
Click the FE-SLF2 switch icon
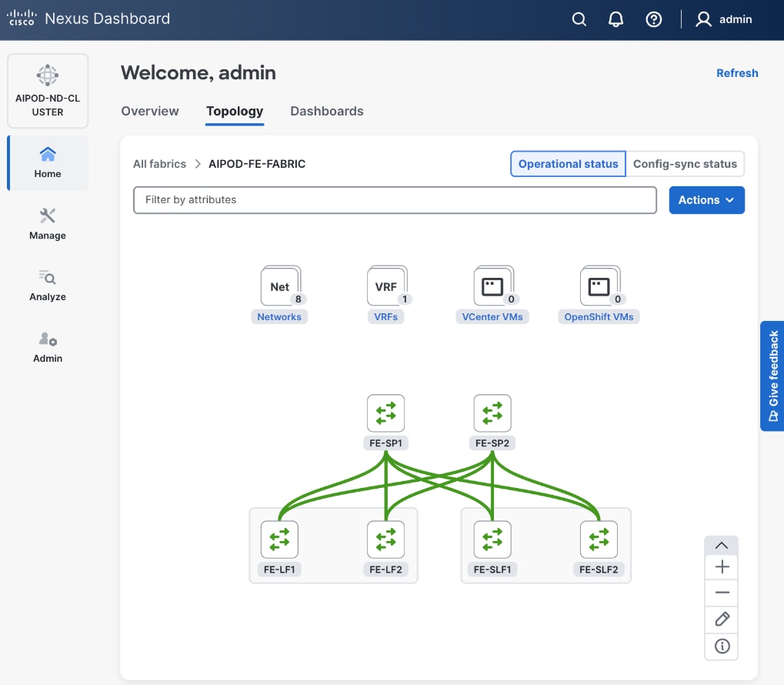(x=599, y=540)
